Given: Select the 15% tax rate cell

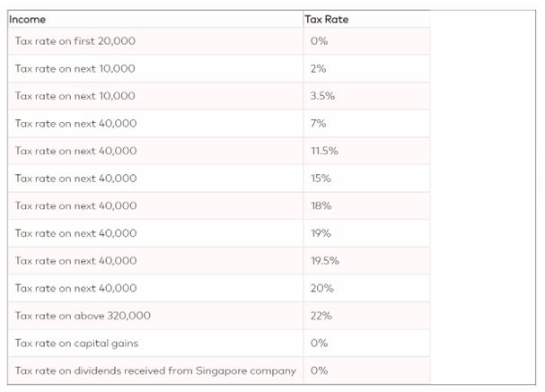Looking at the screenshot, I should tap(321, 179).
